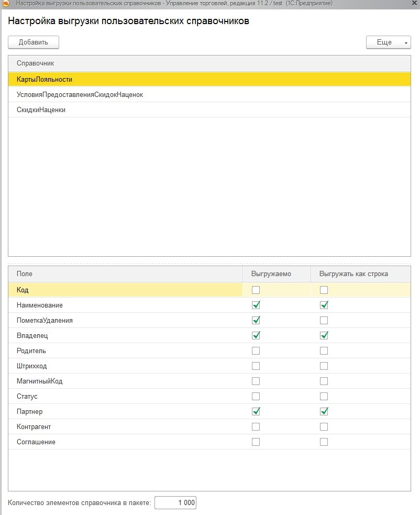The image size is (420, 515).
Task: Check Выгружать как строка for Родитель
Action: (x=324, y=351)
